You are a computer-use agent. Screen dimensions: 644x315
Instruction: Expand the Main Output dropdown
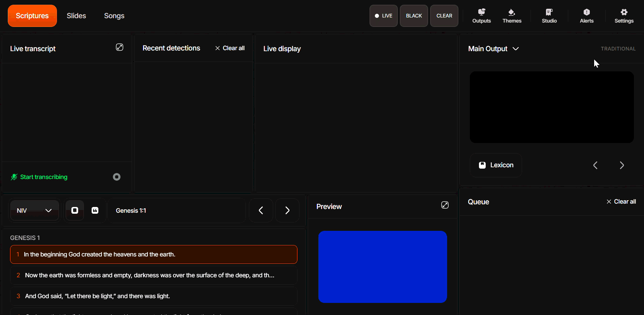493,49
